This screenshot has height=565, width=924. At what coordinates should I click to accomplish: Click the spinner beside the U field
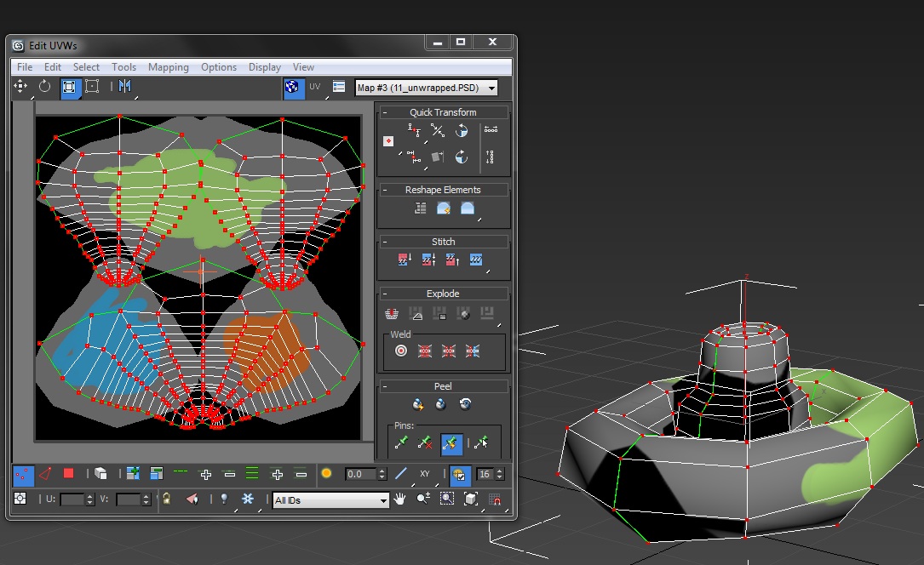[x=90, y=499]
